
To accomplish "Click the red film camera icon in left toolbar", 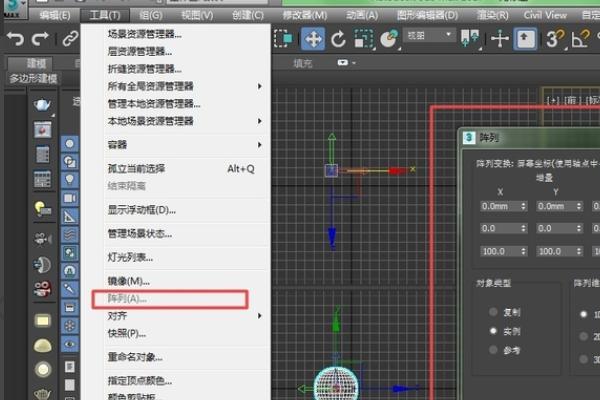I will pyautogui.click(x=42, y=289).
